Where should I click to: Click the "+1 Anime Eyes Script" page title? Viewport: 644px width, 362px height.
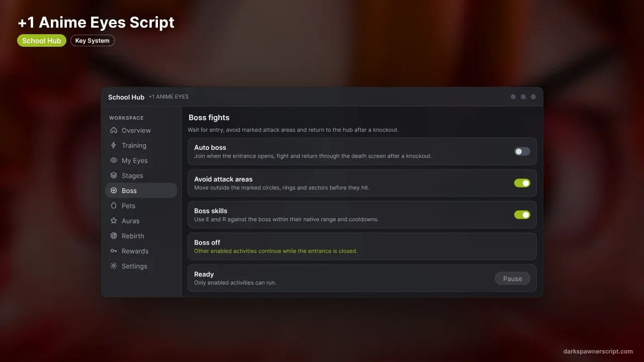(x=96, y=23)
